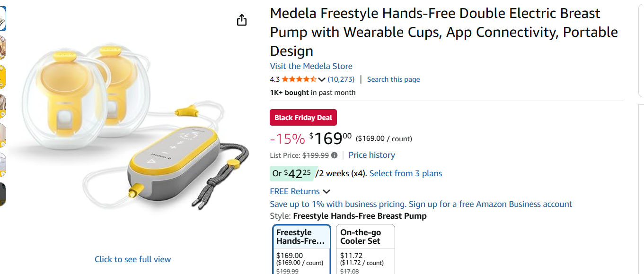Open the List Price info icon
Viewport: 644px width, 274px height.
tap(335, 155)
